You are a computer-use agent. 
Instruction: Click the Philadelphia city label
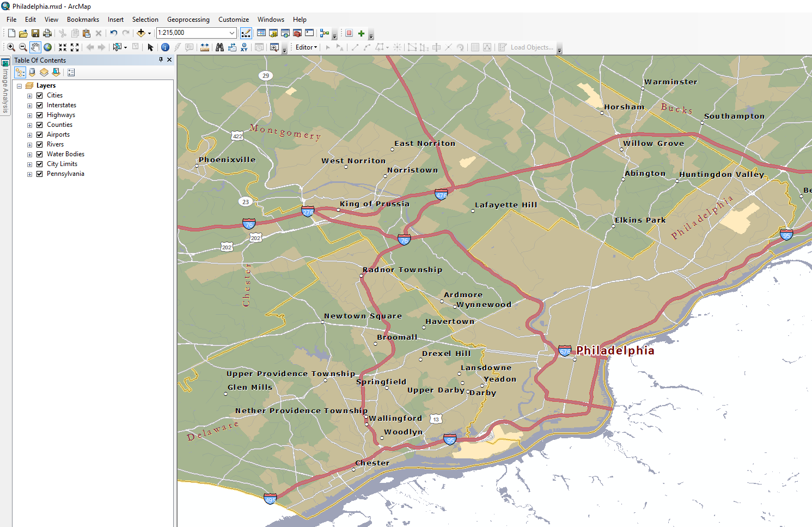615,351
